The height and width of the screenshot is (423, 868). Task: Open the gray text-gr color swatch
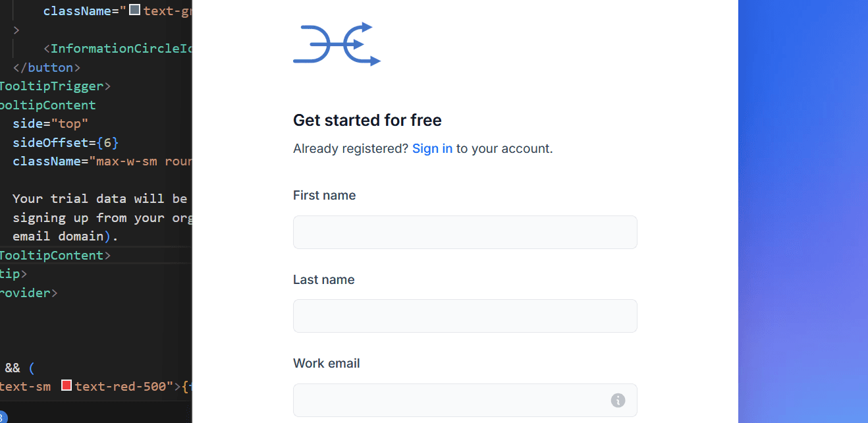(x=135, y=10)
